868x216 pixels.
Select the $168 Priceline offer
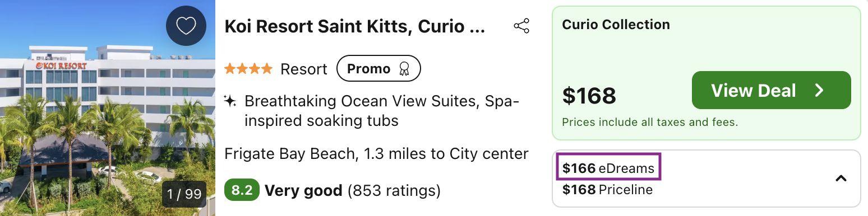[x=607, y=190]
